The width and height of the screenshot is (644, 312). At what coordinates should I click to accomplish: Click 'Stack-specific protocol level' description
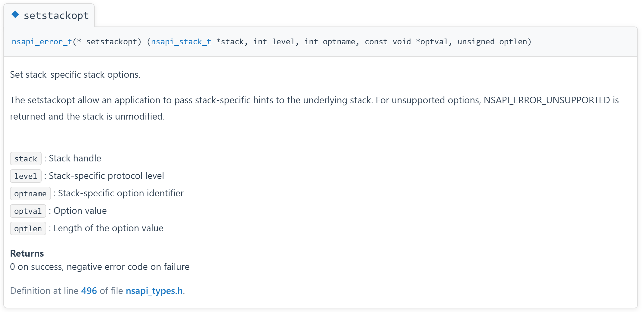click(x=106, y=176)
